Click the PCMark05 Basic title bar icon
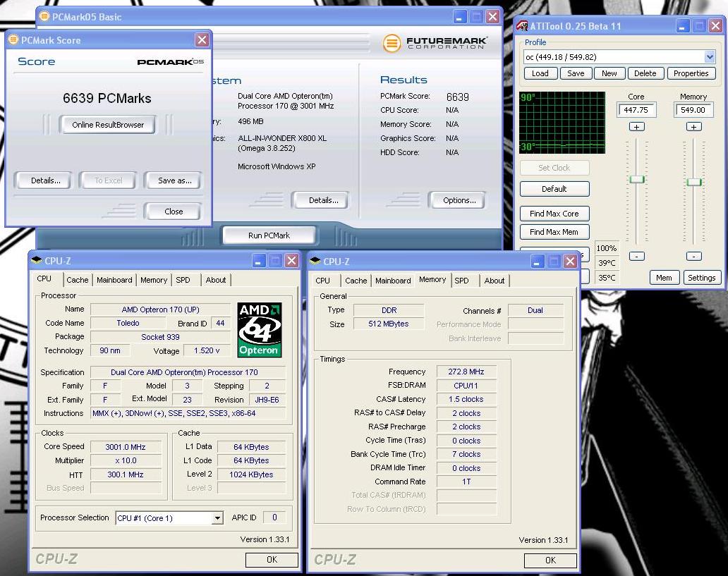 44,17
